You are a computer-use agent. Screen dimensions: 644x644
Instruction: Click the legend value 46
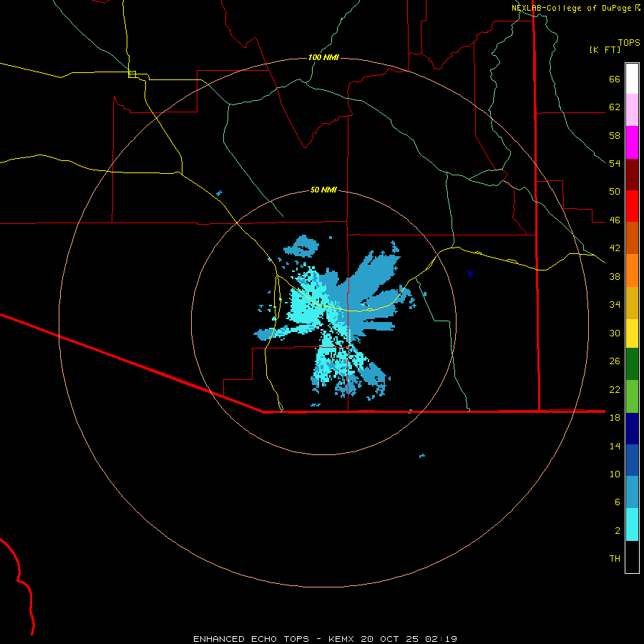click(x=615, y=220)
